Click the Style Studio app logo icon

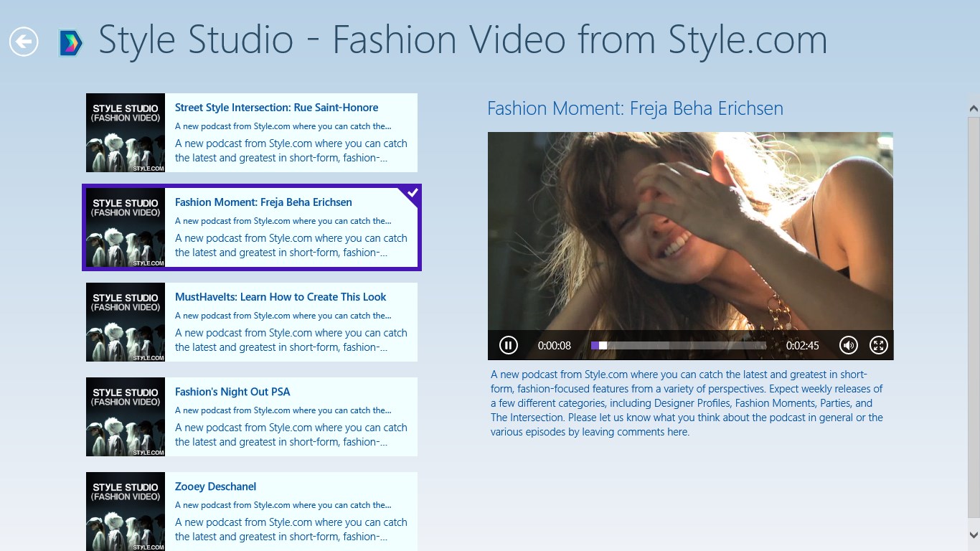pos(70,43)
